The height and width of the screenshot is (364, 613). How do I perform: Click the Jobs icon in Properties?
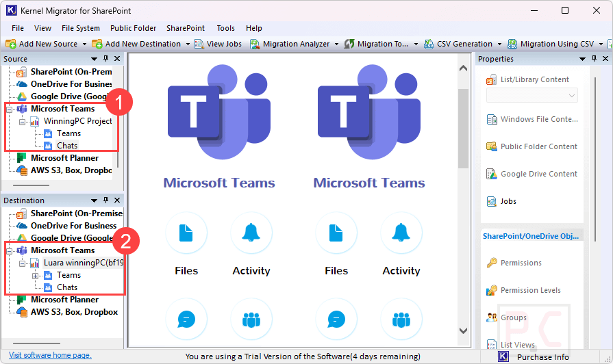coord(491,201)
